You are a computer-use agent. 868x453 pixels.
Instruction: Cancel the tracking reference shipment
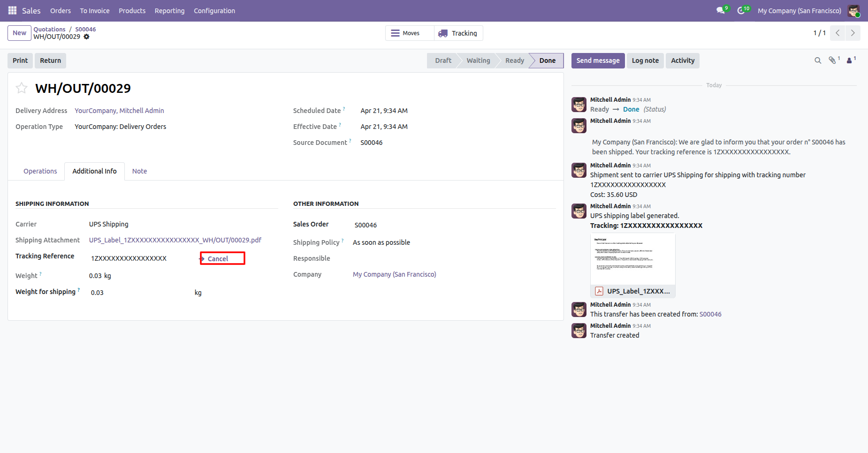point(218,258)
